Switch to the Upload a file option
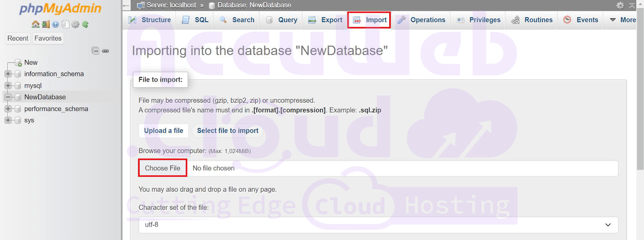This screenshot has width=644, height=240. 163,130
